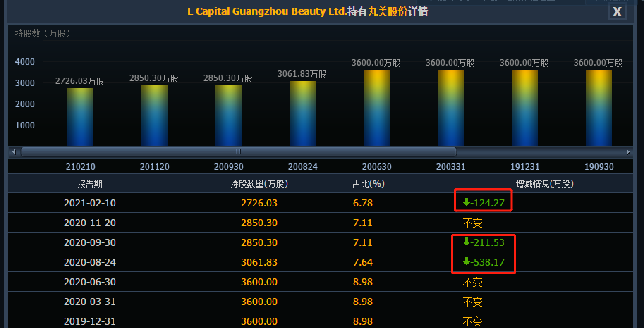Click the 增减情况(万股) column header
Viewport: 644px width, 328px height.
click(x=545, y=184)
